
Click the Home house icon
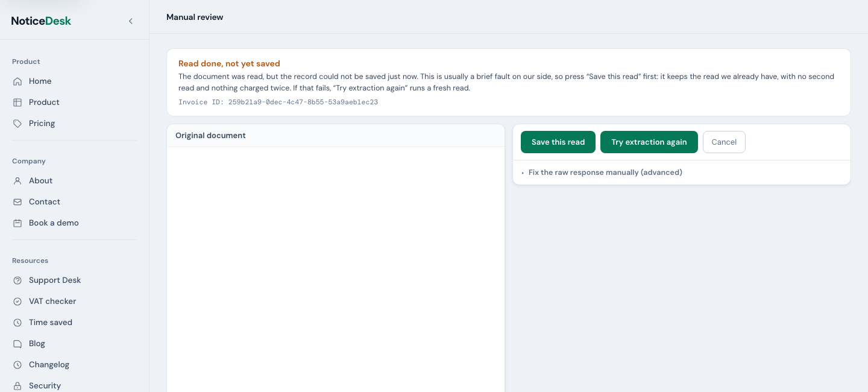17,81
